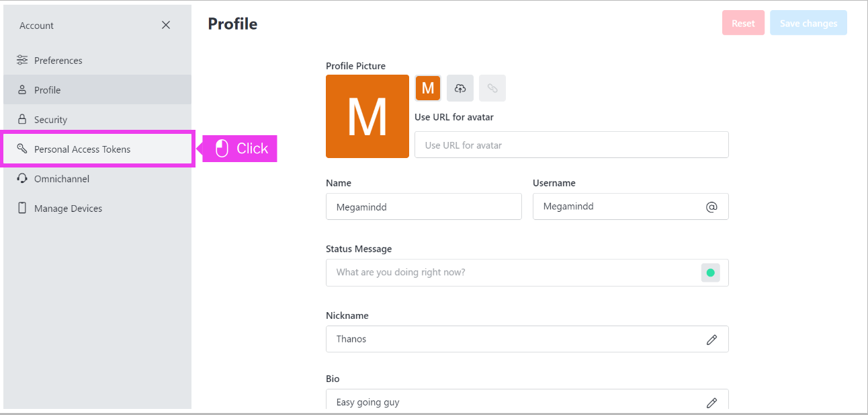Click the Nickname field containing Thanos

pos(527,339)
